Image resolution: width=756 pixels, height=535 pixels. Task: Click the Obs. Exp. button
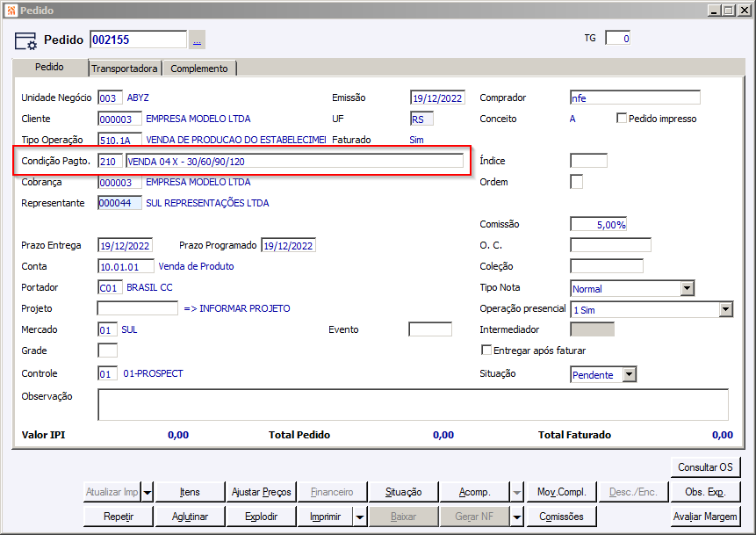click(705, 492)
